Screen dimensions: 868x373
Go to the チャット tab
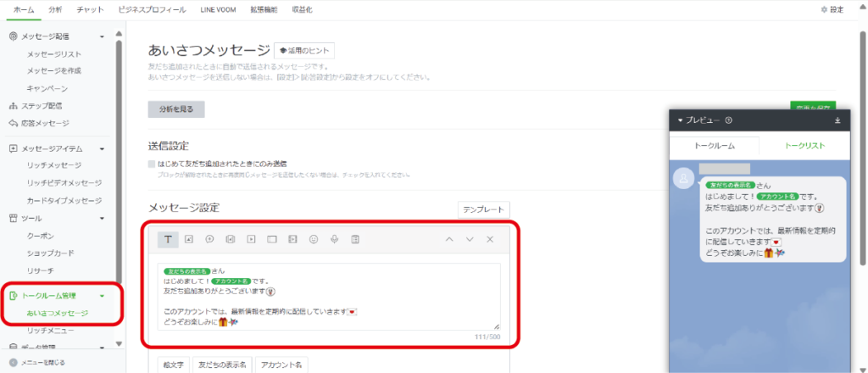pyautogui.click(x=90, y=10)
